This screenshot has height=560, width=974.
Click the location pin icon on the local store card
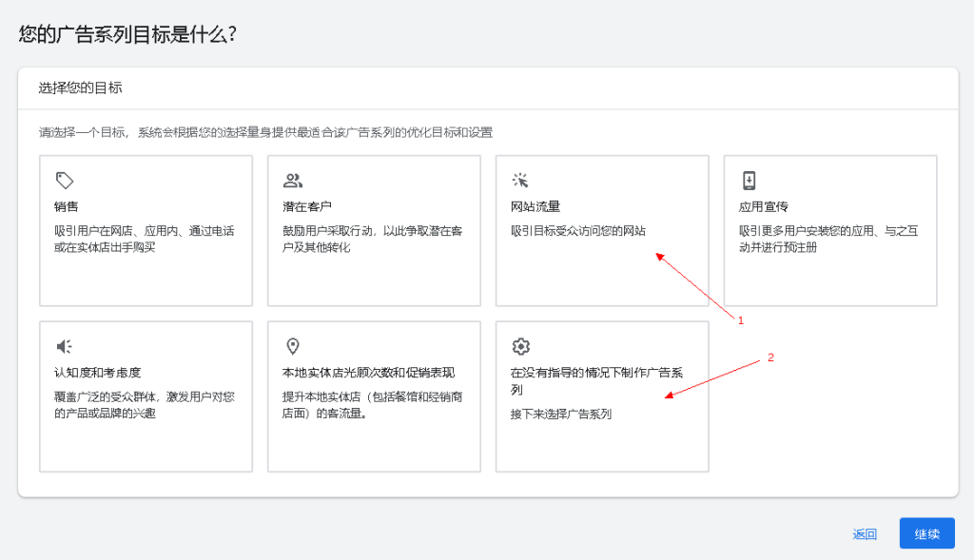[x=292, y=346]
